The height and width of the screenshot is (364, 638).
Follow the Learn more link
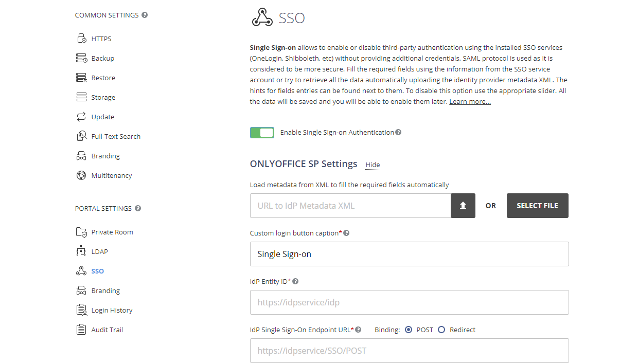pos(470,101)
